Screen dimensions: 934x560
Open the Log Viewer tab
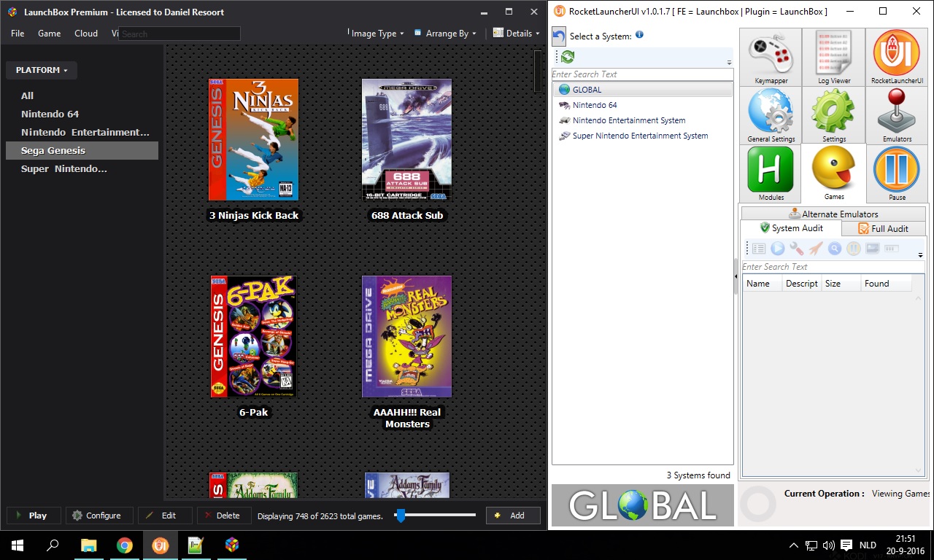(834, 58)
